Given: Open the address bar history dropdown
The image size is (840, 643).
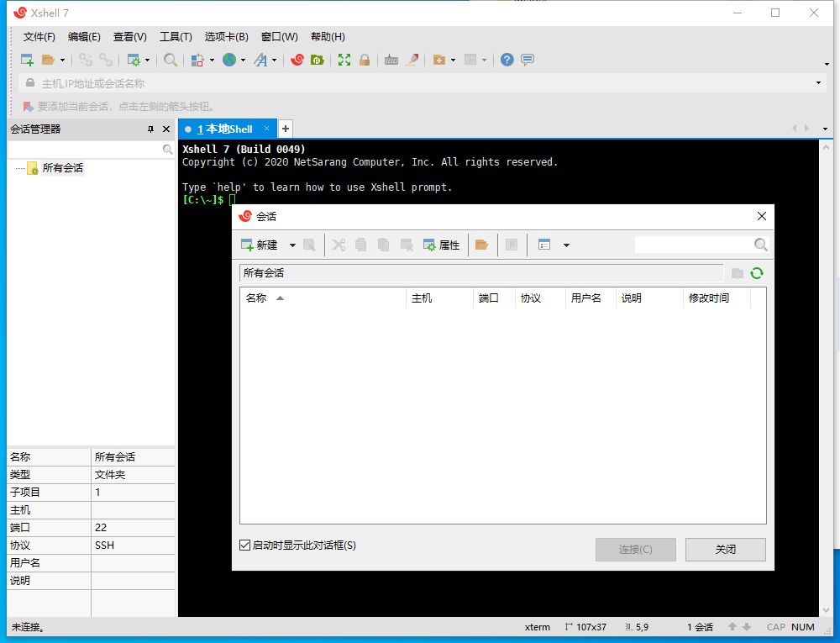Looking at the screenshot, I should coord(818,83).
